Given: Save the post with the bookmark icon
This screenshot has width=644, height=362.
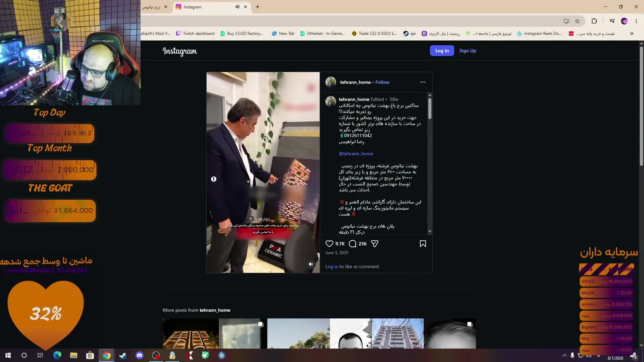Looking at the screenshot, I should tap(423, 244).
